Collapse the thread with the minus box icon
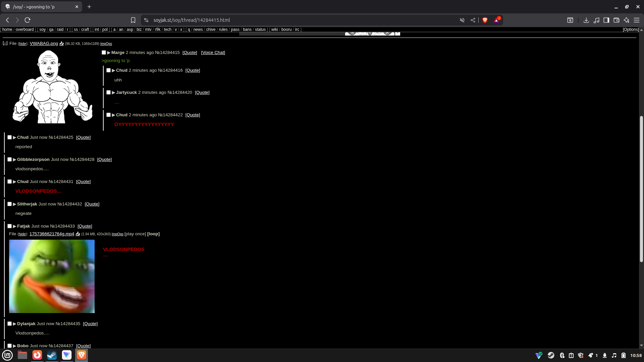Screen dimensions: 644x362 point(5,44)
